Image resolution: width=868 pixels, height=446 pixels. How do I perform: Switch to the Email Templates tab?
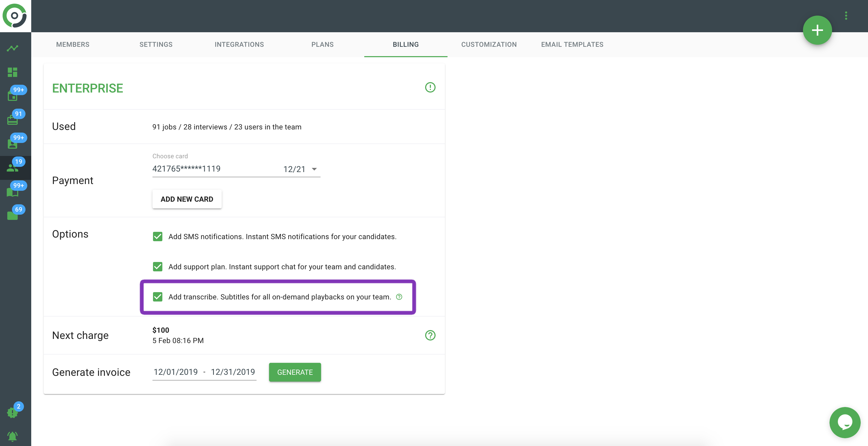572,44
